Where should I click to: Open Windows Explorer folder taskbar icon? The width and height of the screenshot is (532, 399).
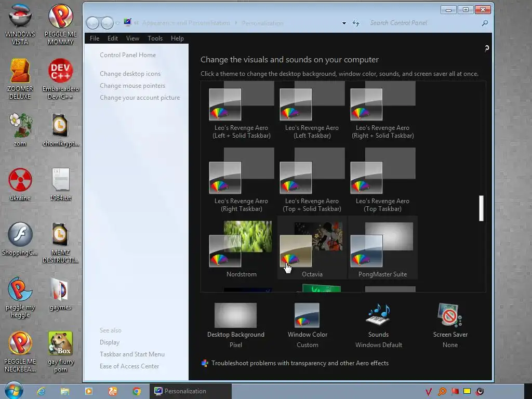point(65,391)
